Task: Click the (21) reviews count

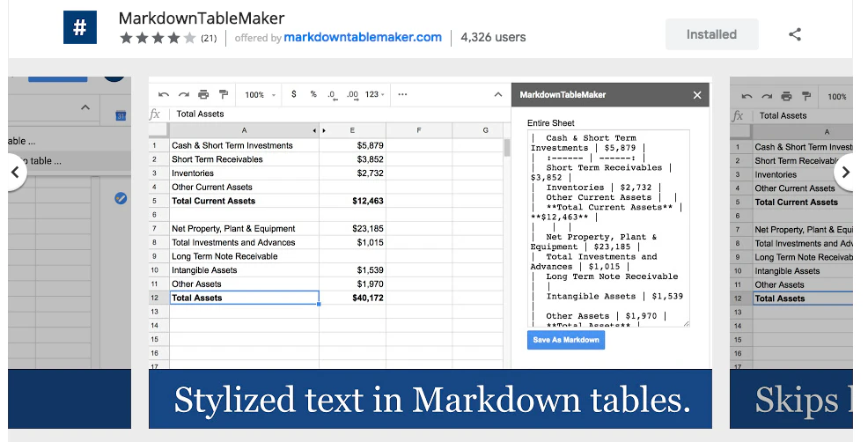Action: (x=209, y=38)
